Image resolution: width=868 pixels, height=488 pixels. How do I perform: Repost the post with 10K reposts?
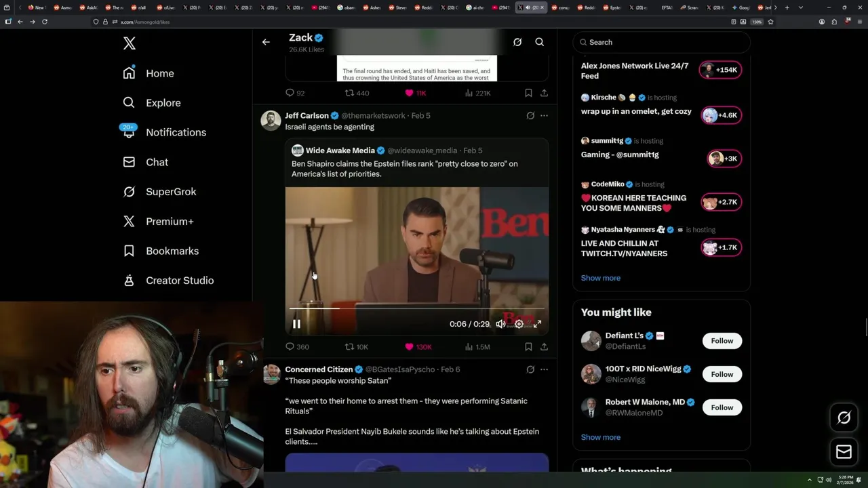pyautogui.click(x=357, y=347)
